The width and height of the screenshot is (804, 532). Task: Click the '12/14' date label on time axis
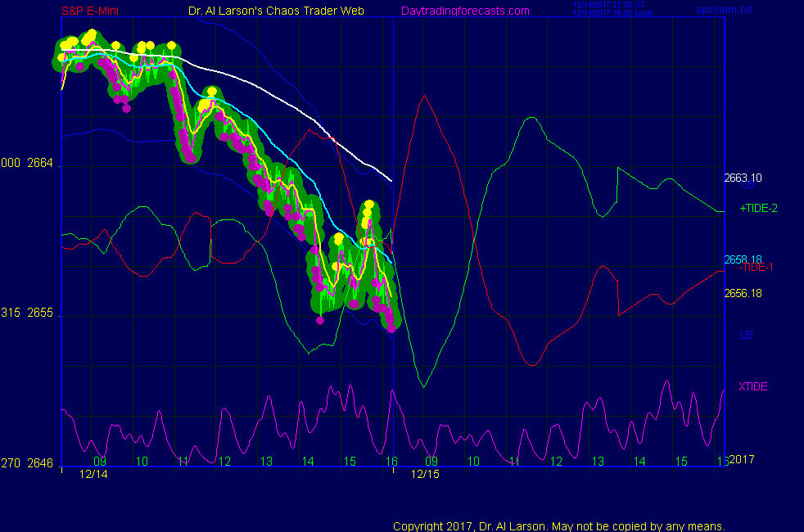pyautogui.click(x=93, y=474)
